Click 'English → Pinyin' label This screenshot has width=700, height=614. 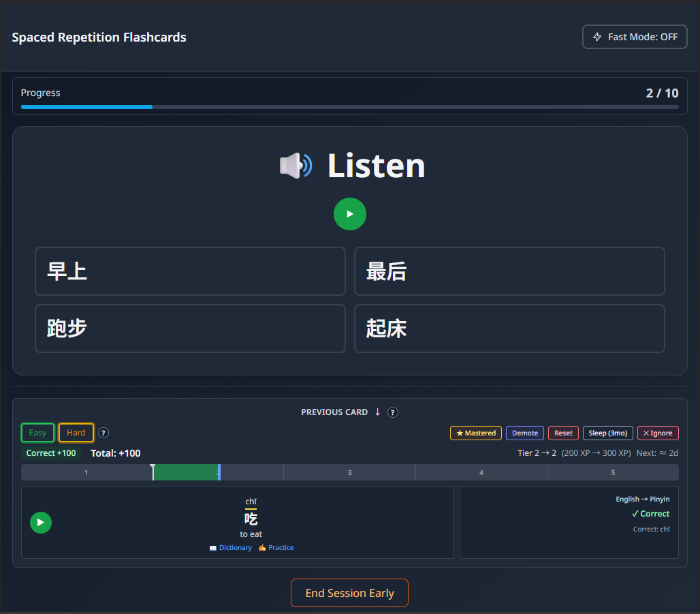click(642, 499)
